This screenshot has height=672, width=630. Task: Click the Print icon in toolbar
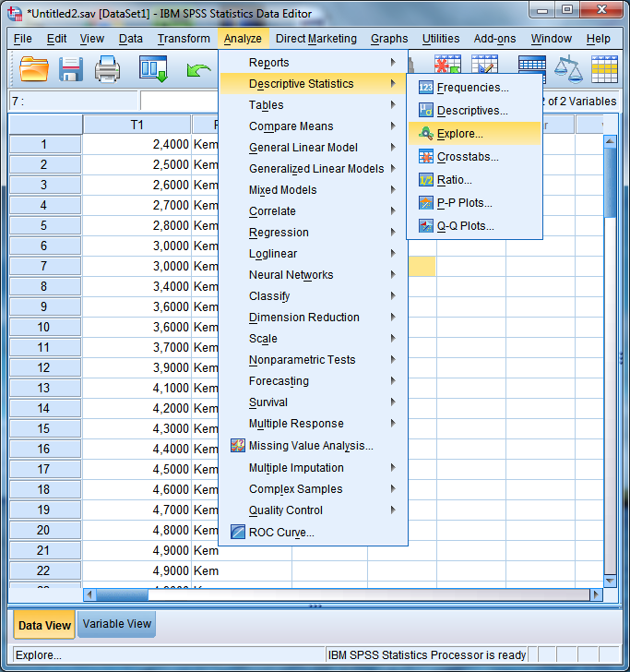pyautogui.click(x=108, y=69)
